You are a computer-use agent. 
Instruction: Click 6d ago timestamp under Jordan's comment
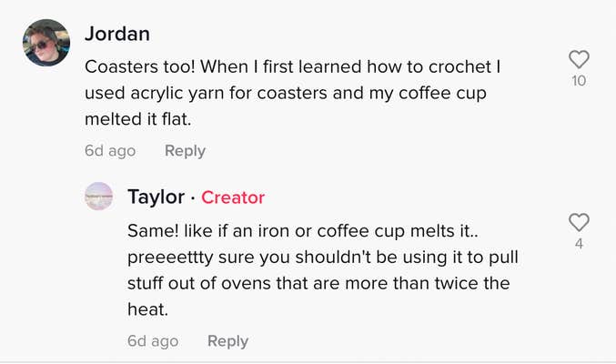pyautogui.click(x=109, y=151)
